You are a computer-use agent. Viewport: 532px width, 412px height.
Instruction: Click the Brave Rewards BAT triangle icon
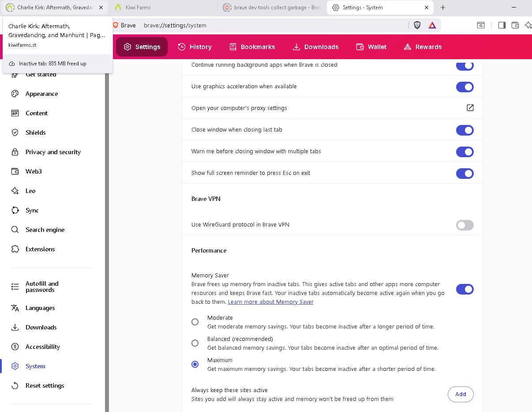tap(432, 25)
